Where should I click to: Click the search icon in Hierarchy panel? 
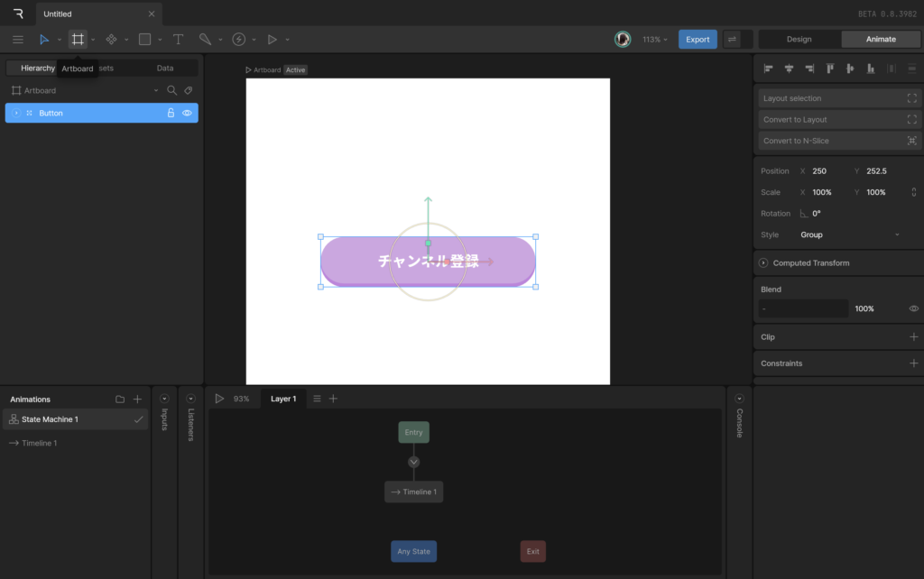pyautogui.click(x=171, y=91)
